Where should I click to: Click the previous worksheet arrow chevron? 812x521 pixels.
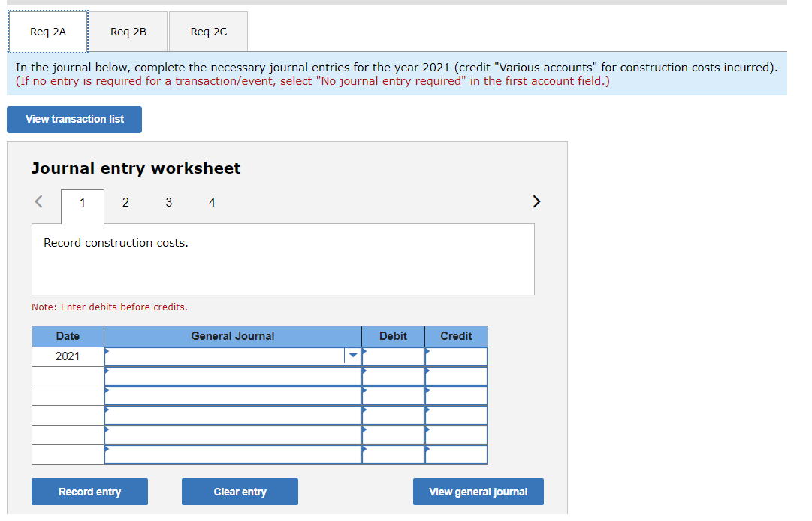click(x=38, y=201)
